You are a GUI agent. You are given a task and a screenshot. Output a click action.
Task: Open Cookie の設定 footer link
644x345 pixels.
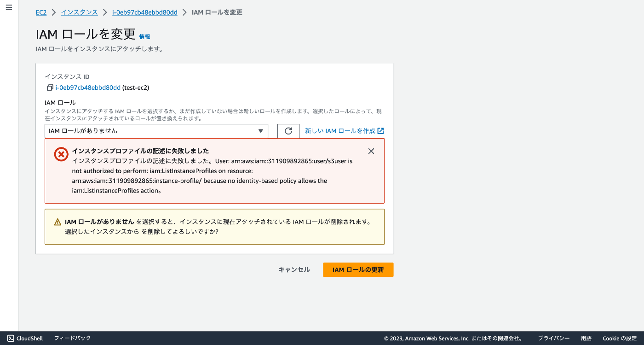point(620,338)
